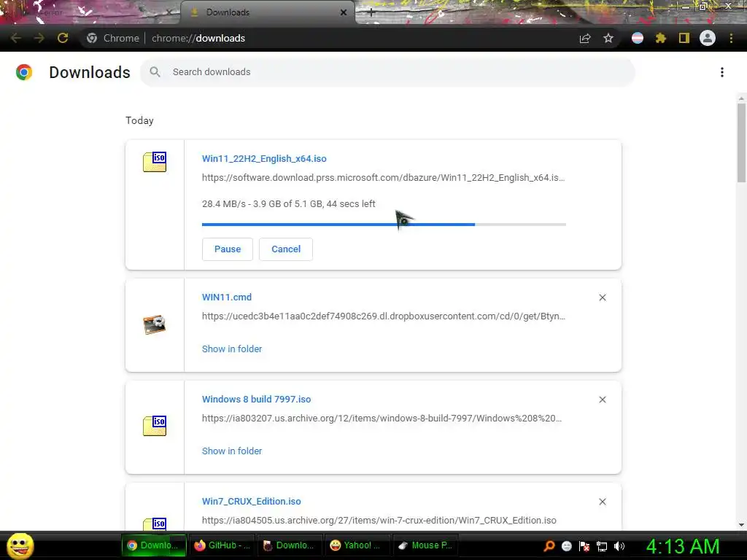
Task: Toggle the browser side panel
Action: click(x=684, y=38)
